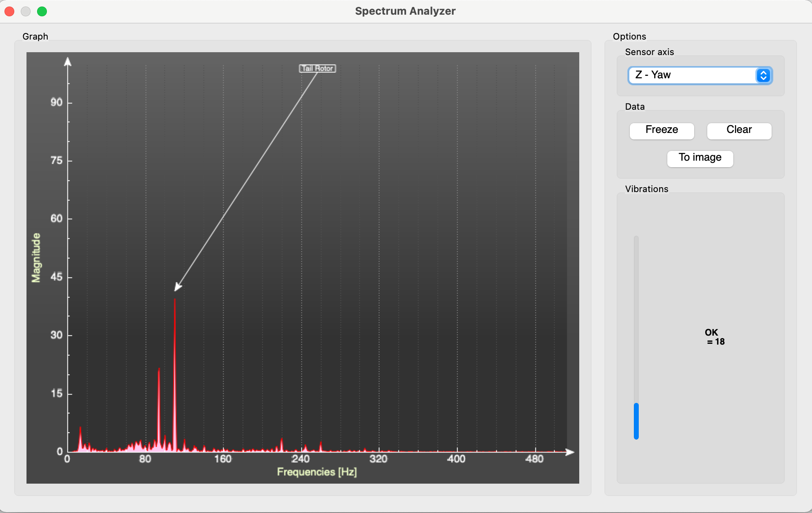Screen dimensions: 812x513
Task: Open the Sensor axis dropdown
Action: point(693,75)
